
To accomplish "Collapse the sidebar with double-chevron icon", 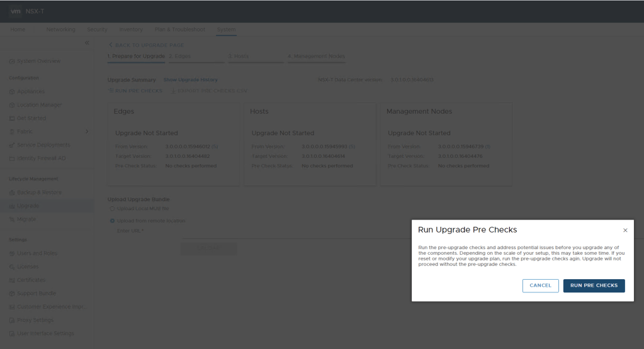I will pos(87,43).
